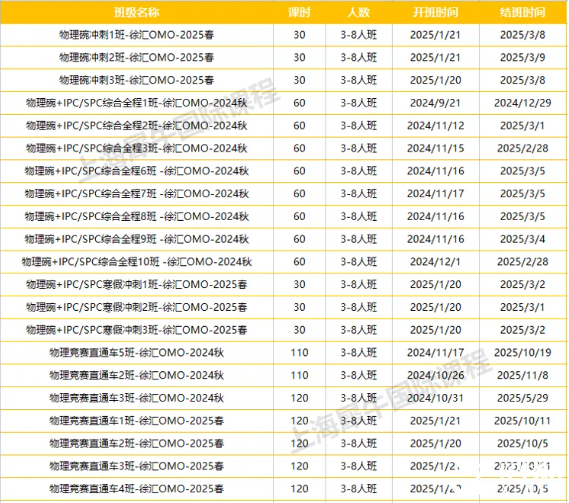
Task: Select the 物理碗冲刺3班 class name cell
Action: 136,80
